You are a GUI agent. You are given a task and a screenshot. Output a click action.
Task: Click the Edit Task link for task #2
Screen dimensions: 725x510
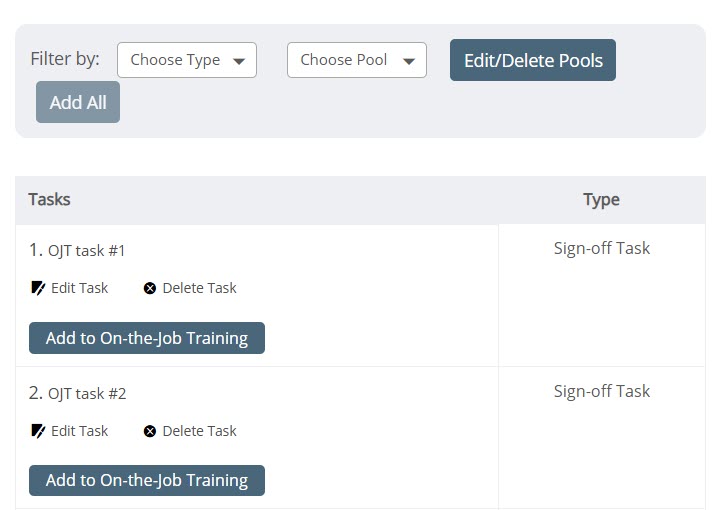[x=79, y=431]
